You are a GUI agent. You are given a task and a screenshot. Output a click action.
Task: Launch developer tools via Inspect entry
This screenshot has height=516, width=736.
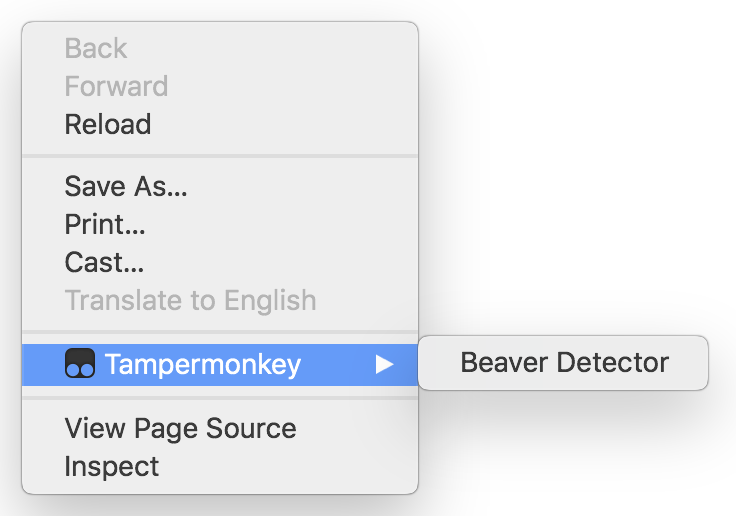(112, 466)
